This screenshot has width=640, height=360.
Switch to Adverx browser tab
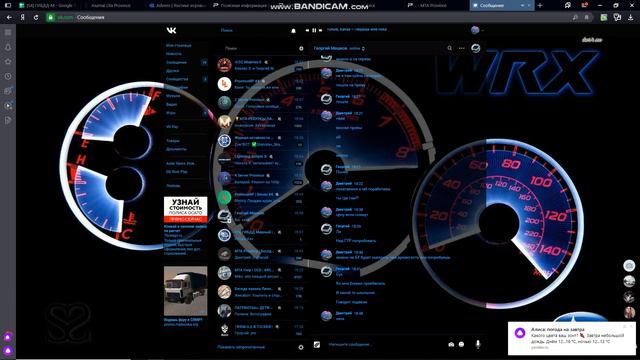178,6
